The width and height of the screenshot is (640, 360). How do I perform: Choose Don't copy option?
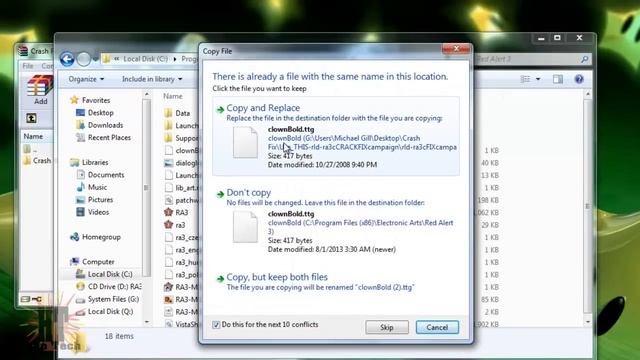pos(336,220)
